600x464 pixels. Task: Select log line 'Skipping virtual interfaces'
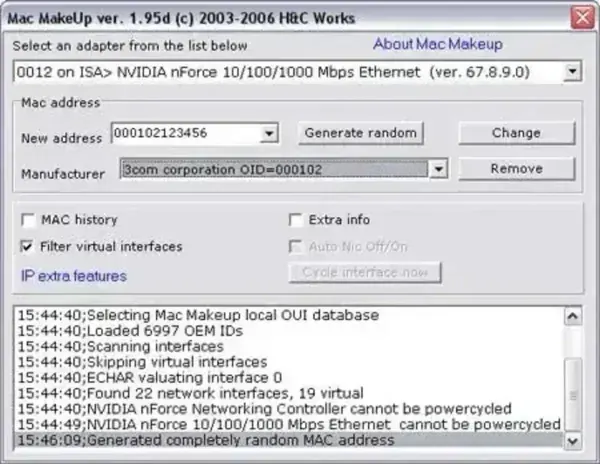(289, 362)
